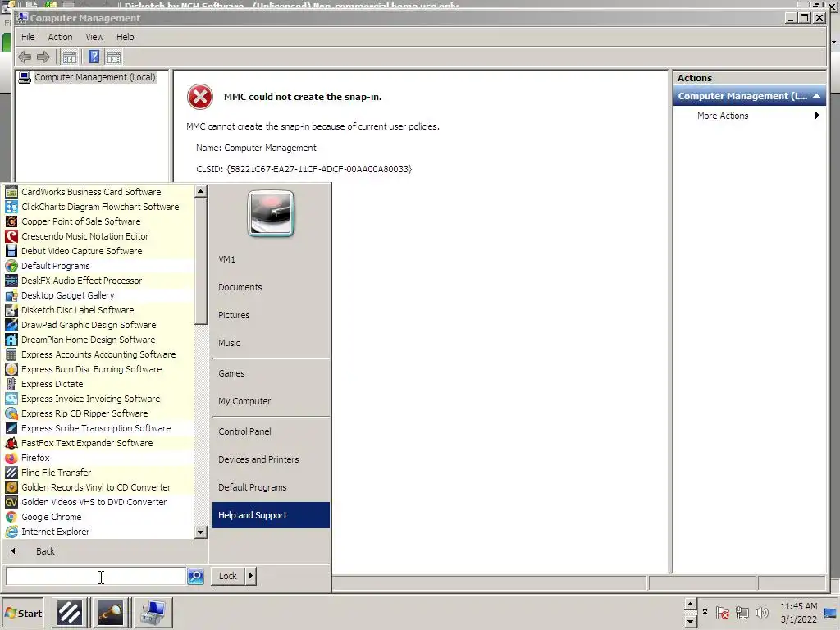Image resolution: width=840 pixels, height=630 pixels.
Task: Launch Golden Records Vinyl to CD icon
Action: [11, 487]
